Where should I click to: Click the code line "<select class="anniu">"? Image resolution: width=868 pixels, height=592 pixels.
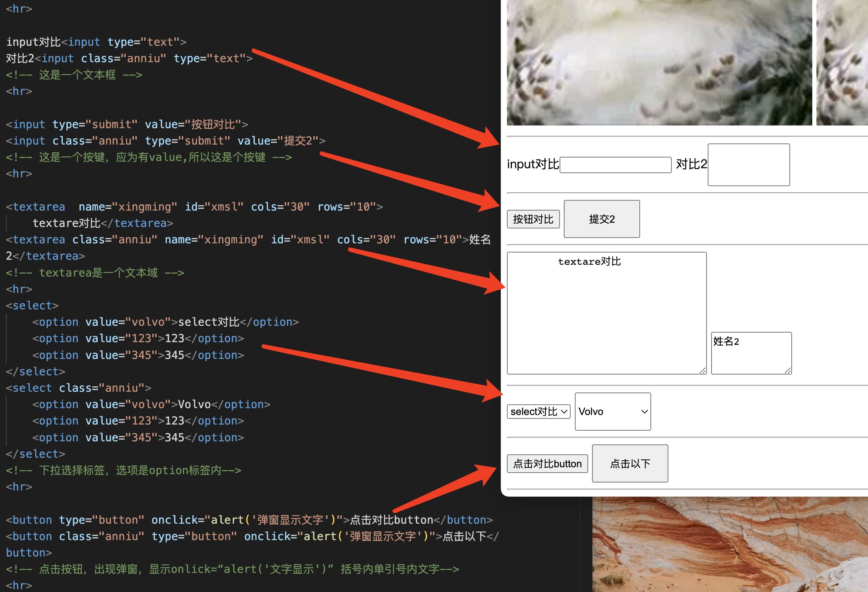point(79,388)
